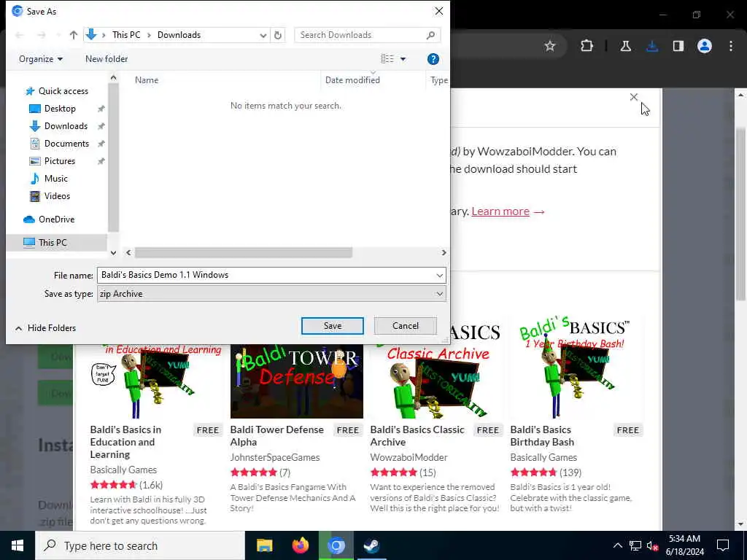
Task: Bookmark page with Chrome star icon
Action: tap(550, 46)
